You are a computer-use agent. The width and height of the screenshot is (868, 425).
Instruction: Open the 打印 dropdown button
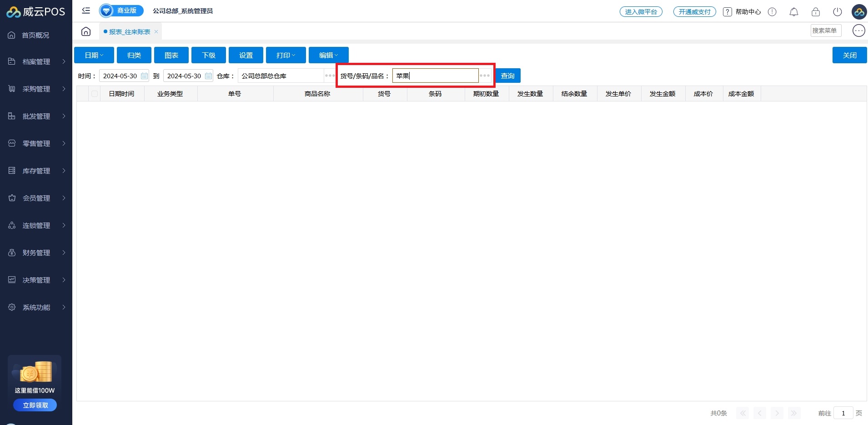click(286, 55)
